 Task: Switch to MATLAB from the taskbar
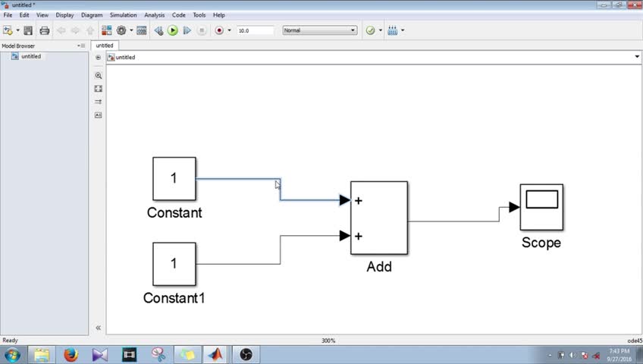[x=215, y=355]
